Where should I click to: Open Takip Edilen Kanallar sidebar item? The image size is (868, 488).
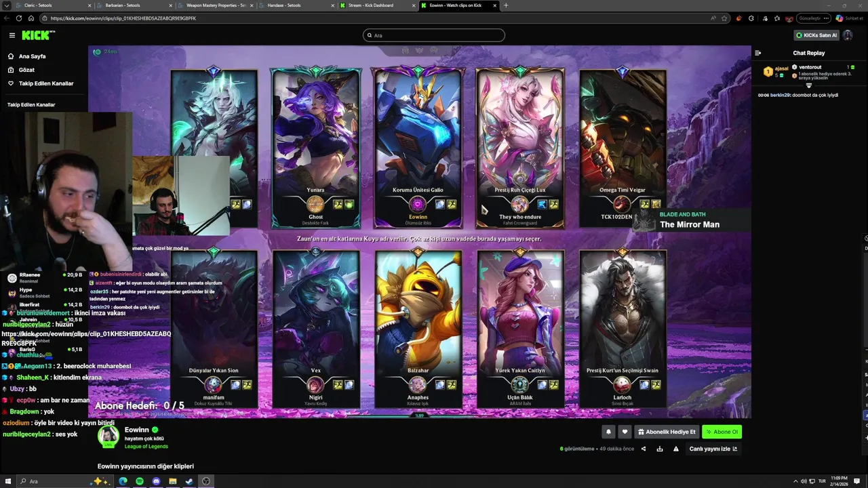tap(45, 83)
